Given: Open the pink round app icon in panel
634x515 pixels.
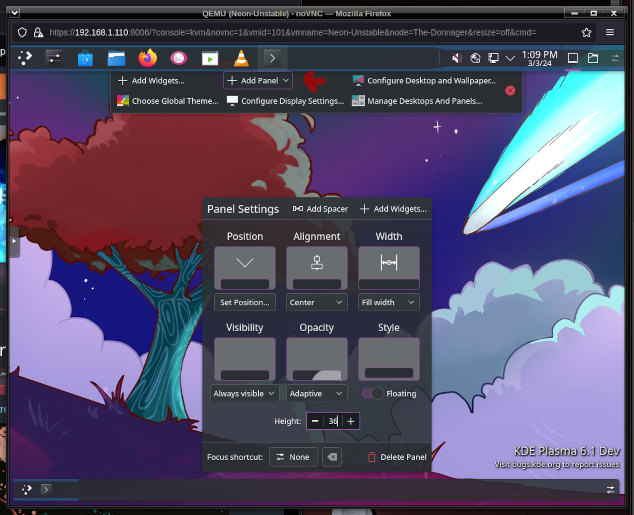Looking at the screenshot, I should pos(179,58).
